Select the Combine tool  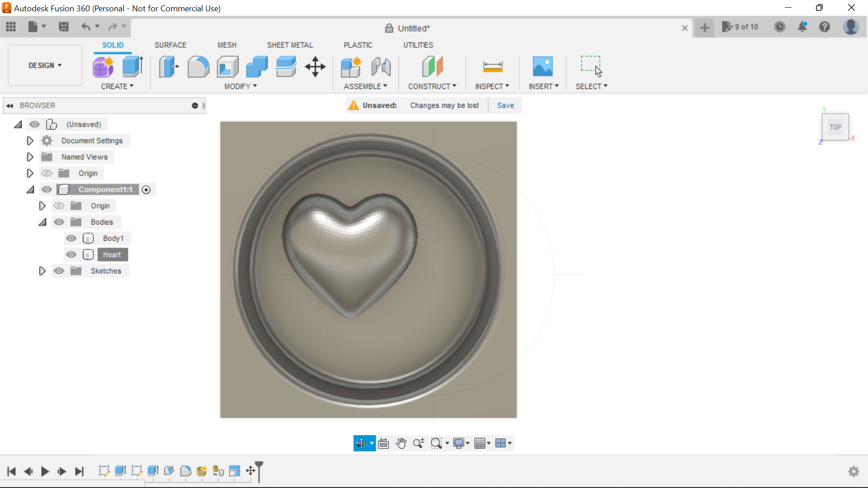(256, 66)
